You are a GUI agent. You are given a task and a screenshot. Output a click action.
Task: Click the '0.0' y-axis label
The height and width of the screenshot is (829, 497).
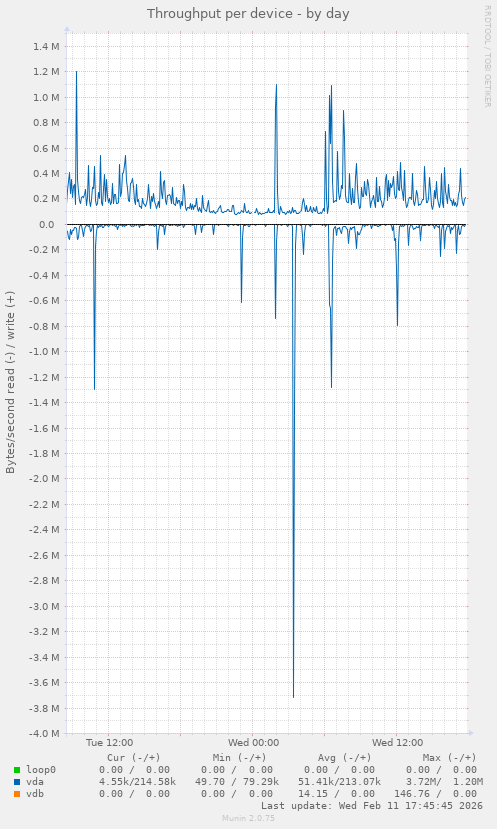click(47, 225)
